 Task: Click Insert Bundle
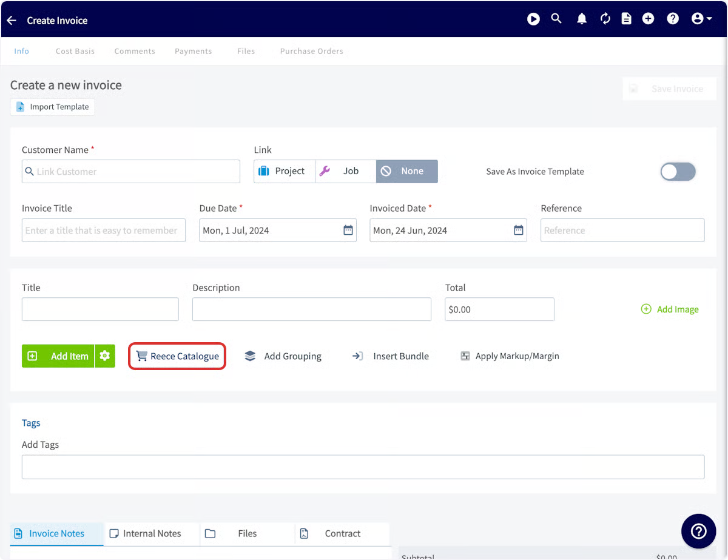coord(390,356)
